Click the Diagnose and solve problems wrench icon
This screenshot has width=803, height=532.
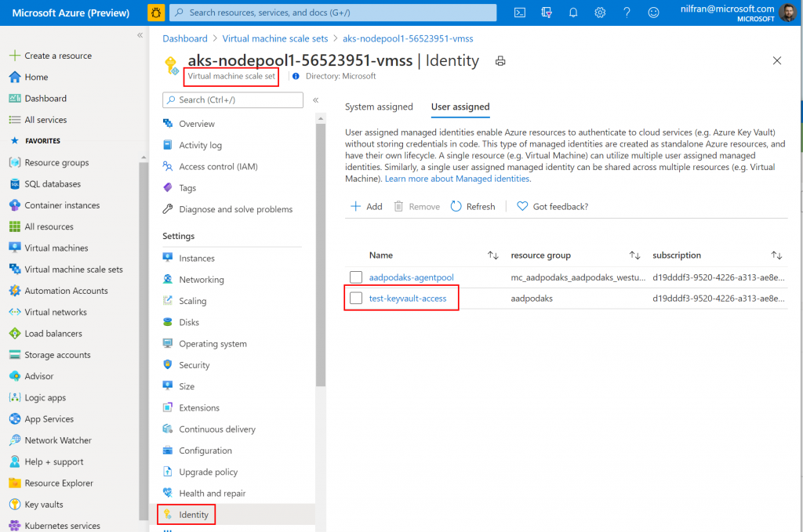coord(168,208)
